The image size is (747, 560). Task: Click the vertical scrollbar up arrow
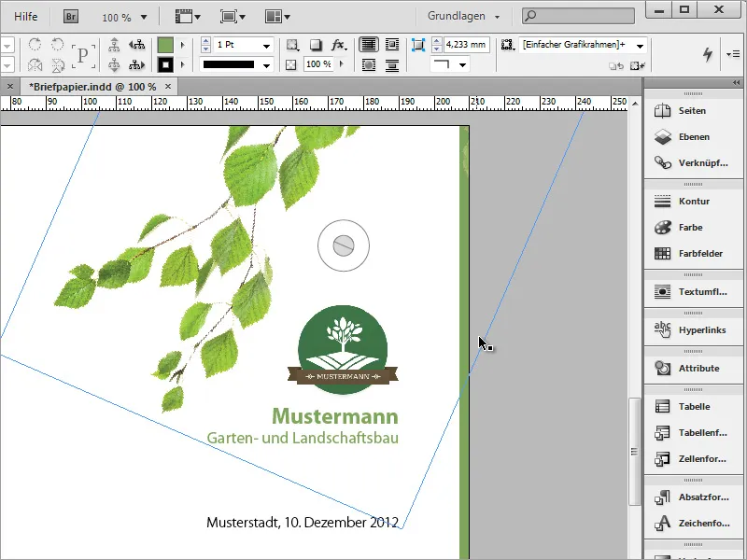[635, 103]
